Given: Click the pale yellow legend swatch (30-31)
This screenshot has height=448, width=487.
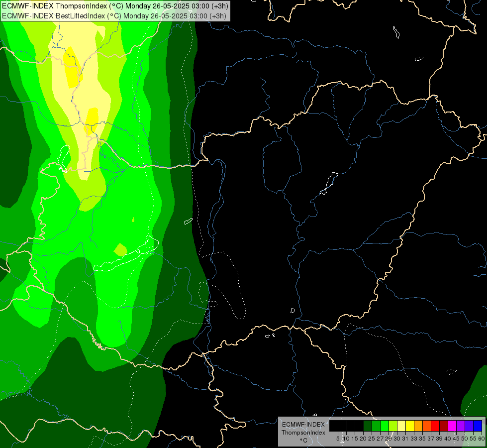Looking at the screenshot, I should pos(401,426).
